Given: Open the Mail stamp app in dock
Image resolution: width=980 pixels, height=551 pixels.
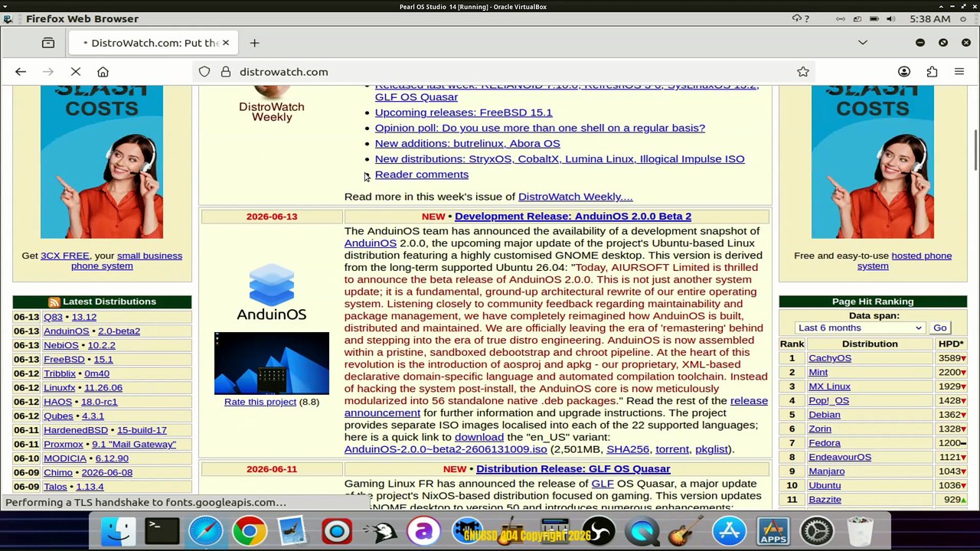Looking at the screenshot, I should (292, 531).
